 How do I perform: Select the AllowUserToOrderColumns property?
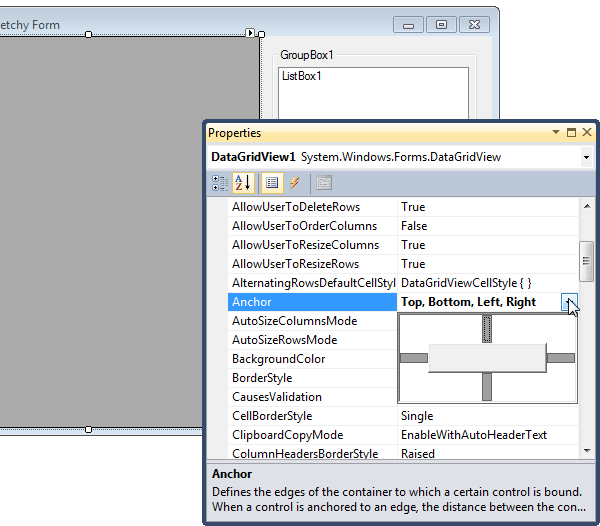(x=312, y=226)
